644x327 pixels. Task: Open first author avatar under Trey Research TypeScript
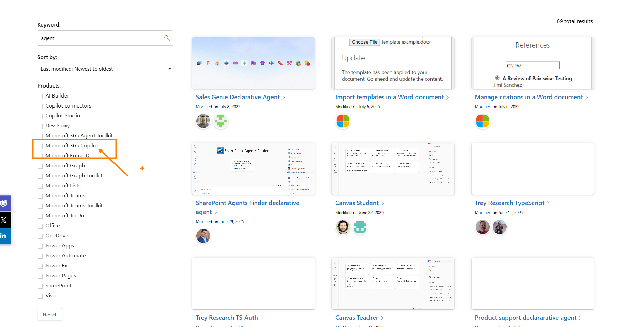point(483,227)
